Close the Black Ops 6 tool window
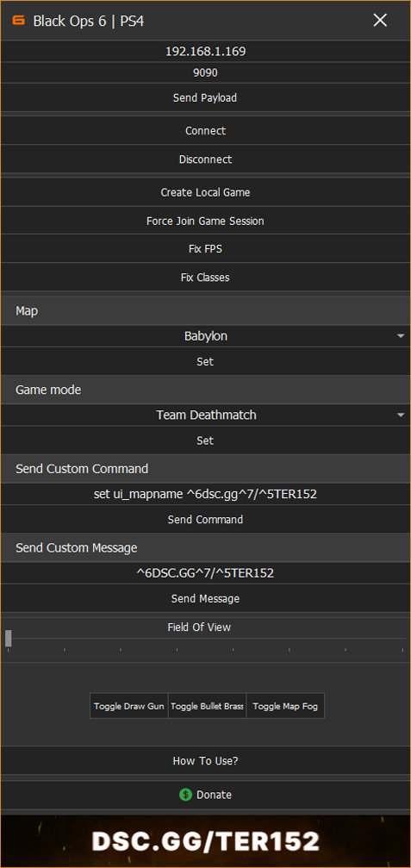The width and height of the screenshot is (411, 868). pyautogui.click(x=380, y=21)
